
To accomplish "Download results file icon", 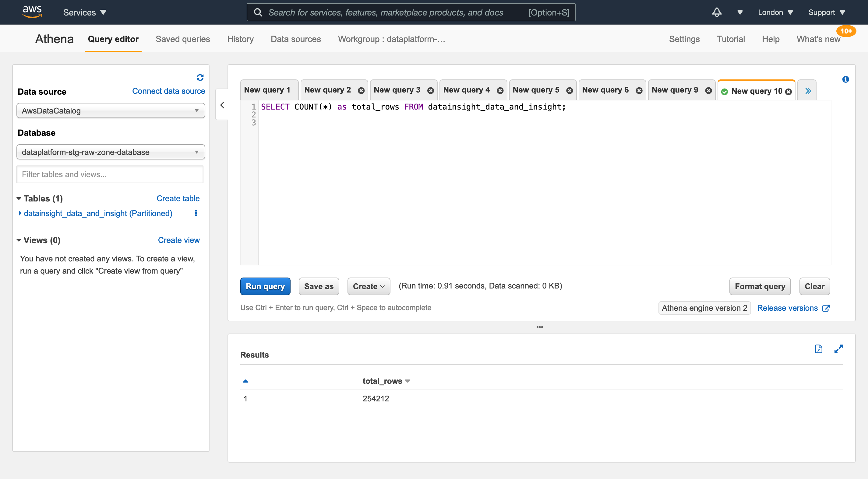I will 818,349.
